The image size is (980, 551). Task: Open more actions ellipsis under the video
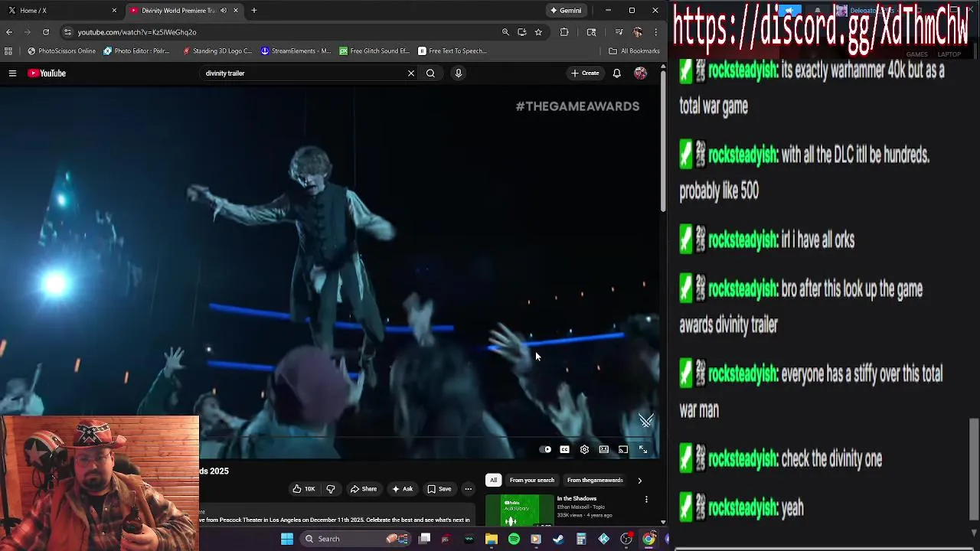[x=468, y=489]
